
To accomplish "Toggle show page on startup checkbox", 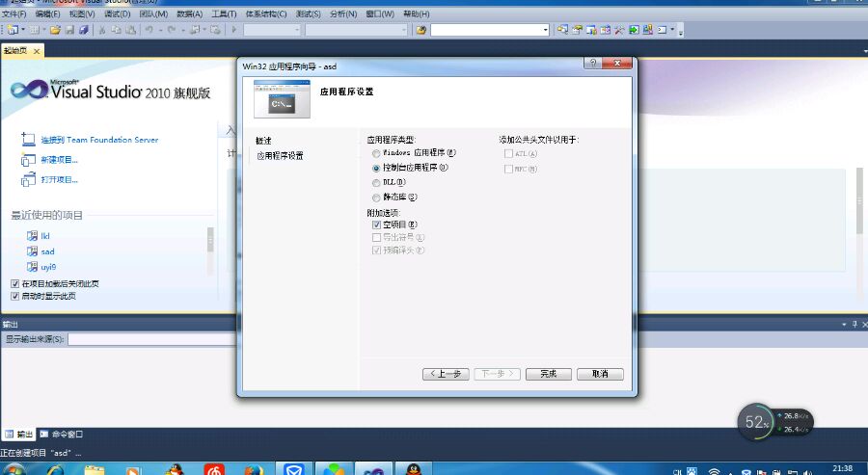I will click(x=14, y=296).
